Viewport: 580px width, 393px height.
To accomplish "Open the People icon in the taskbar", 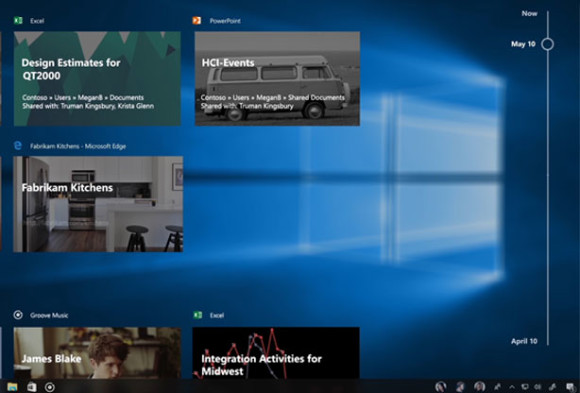I will coord(497,387).
